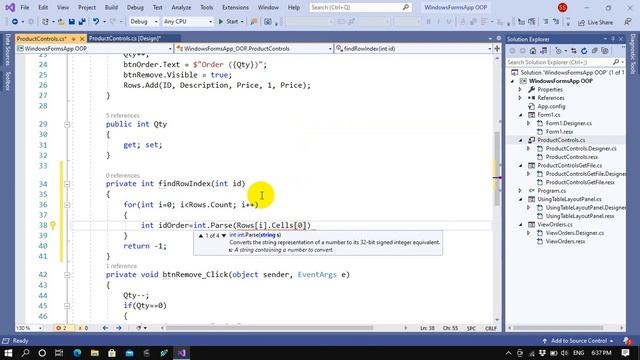The image size is (640, 360).
Task: Open the Data Sources side tab
Action: tap(7, 50)
